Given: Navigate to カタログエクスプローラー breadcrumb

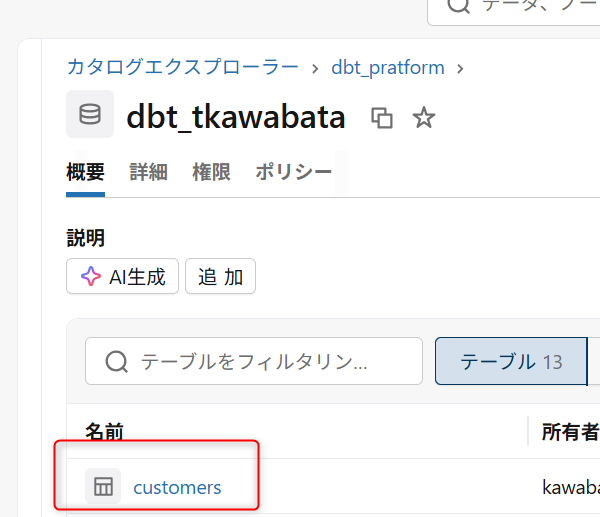Looking at the screenshot, I should 182,68.
